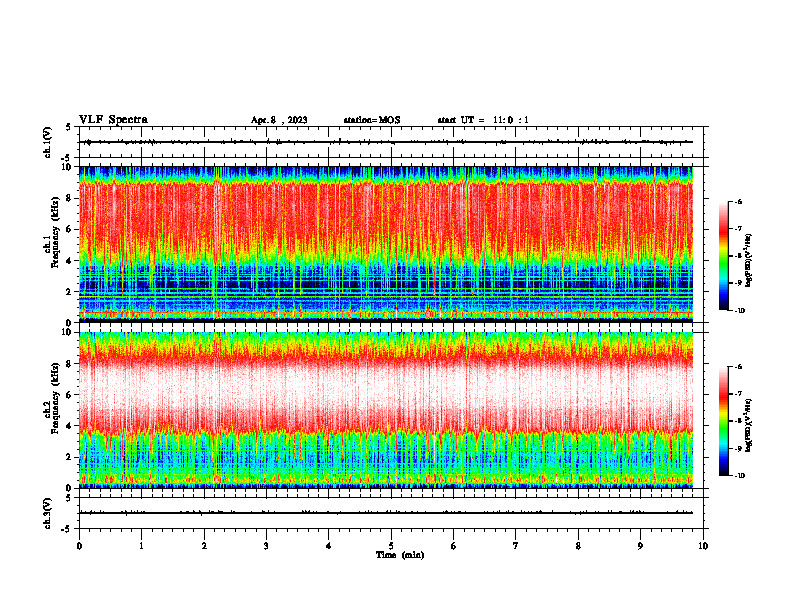Click the "8" kHz tick on ch.2 frequency axis

pyautogui.click(x=71, y=364)
